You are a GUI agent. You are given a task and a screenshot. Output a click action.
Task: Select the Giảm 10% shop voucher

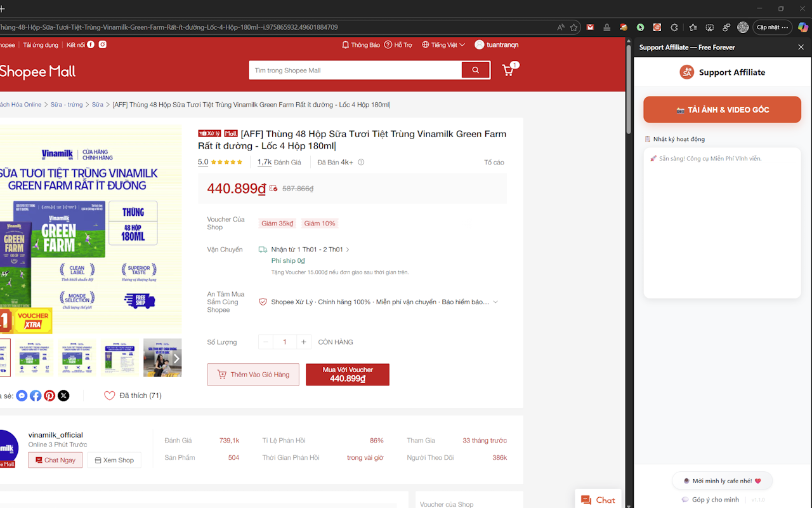pyautogui.click(x=320, y=224)
